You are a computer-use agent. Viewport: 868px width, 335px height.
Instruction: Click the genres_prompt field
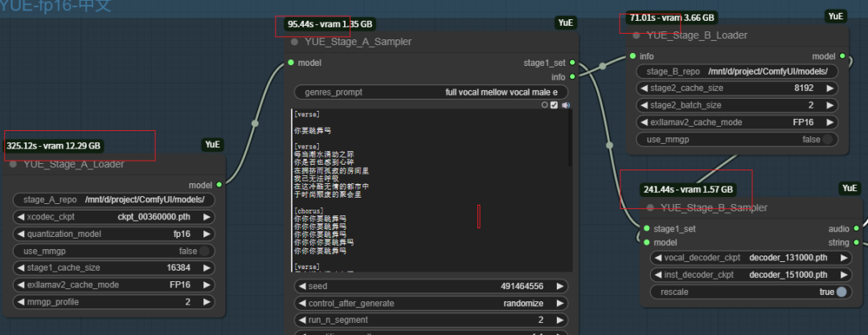432,92
